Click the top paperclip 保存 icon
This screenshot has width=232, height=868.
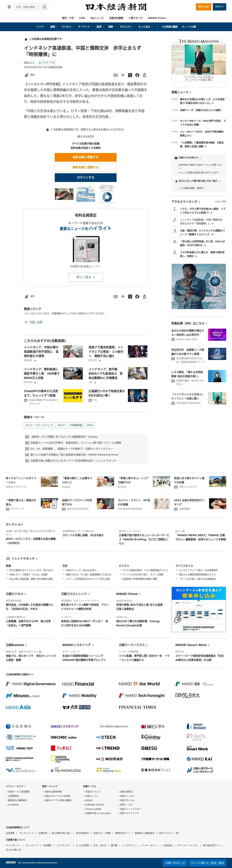[x=27, y=75]
